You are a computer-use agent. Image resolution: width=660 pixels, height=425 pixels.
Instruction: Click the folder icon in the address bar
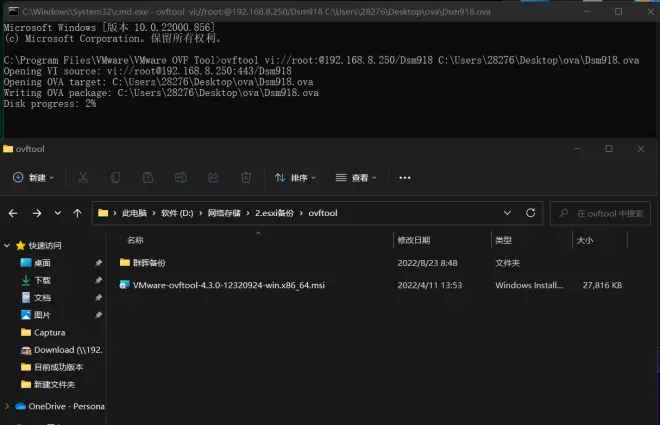(103, 213)
